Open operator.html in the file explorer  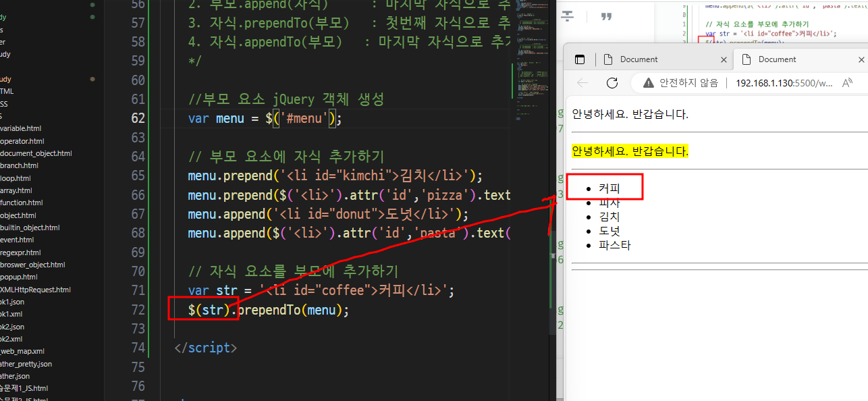click(22, 141)
